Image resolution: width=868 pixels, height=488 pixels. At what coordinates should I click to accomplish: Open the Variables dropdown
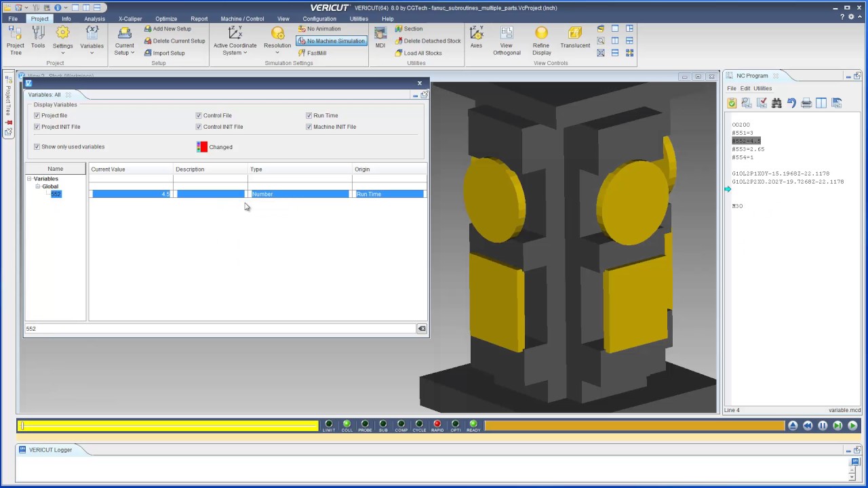tap(92, 41)
